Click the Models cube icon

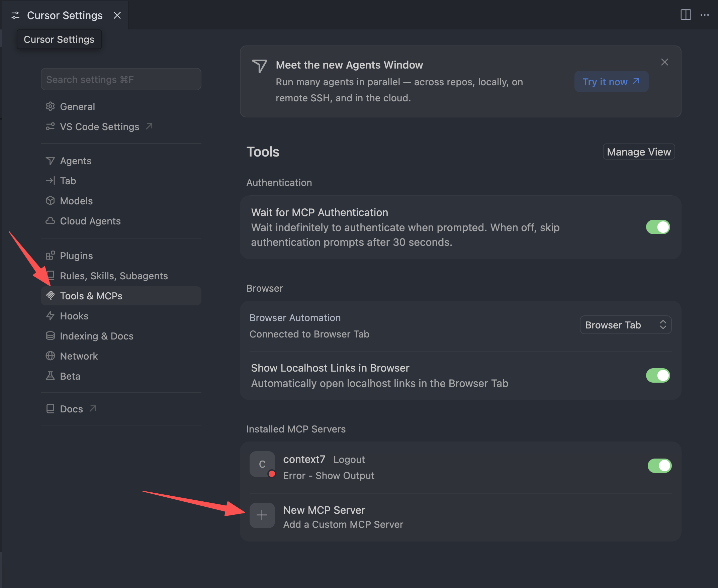(x=50, y=201)
